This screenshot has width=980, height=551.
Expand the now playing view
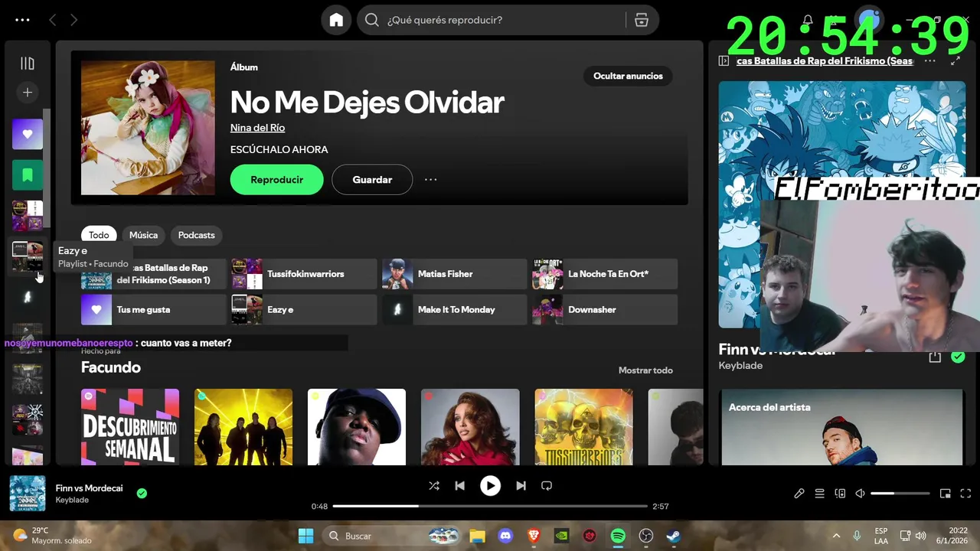tap(955, 61)
